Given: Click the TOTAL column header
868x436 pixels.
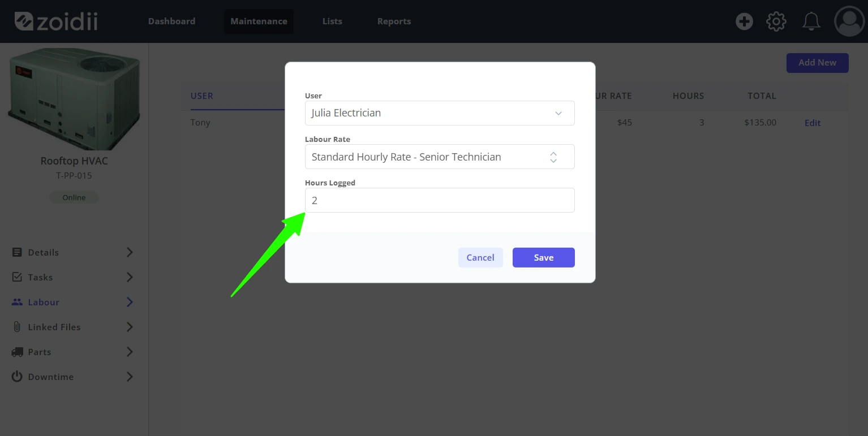Looking at the screenshot, I should pos(762,96).
